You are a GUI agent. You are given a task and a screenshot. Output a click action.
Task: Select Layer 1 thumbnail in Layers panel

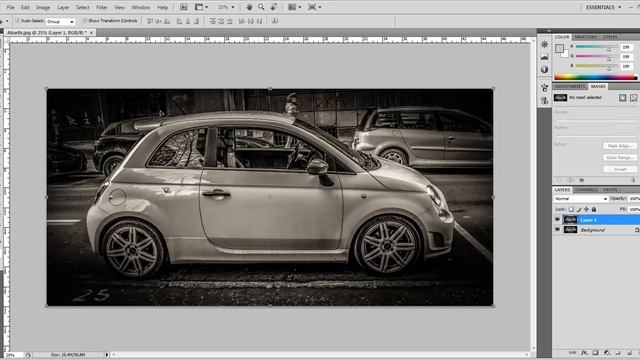570,220
